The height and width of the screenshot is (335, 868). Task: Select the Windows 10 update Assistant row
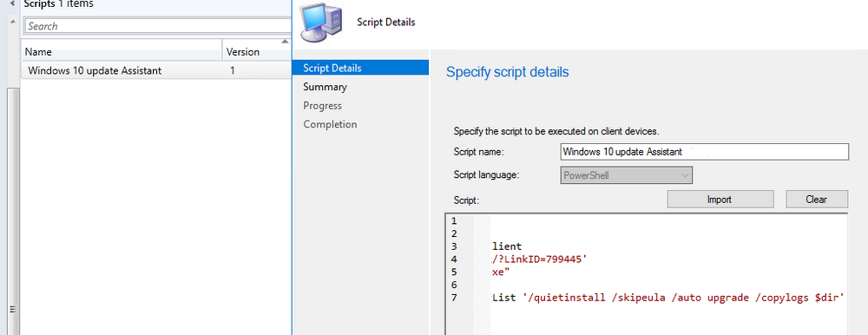[156, 70]
